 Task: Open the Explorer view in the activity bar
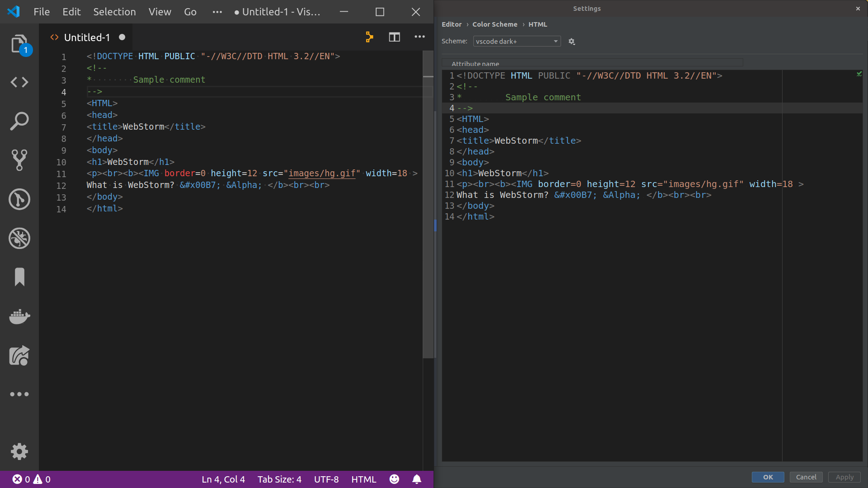[x=19, y=44]
